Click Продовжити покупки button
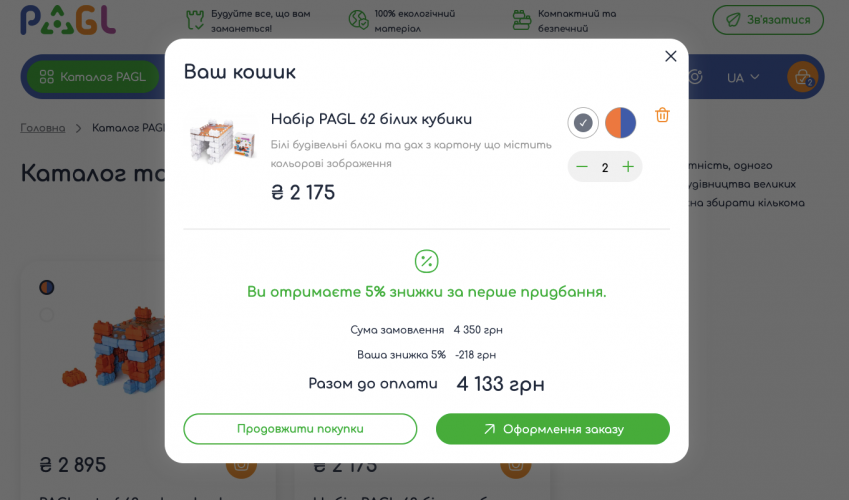Viewport: 849px width, 500px height. [300, 428]
